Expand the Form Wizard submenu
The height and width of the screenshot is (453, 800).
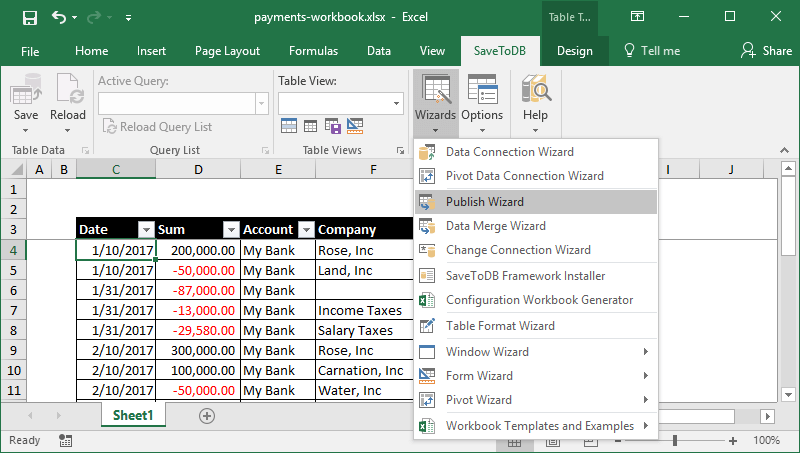pos(536,376)
